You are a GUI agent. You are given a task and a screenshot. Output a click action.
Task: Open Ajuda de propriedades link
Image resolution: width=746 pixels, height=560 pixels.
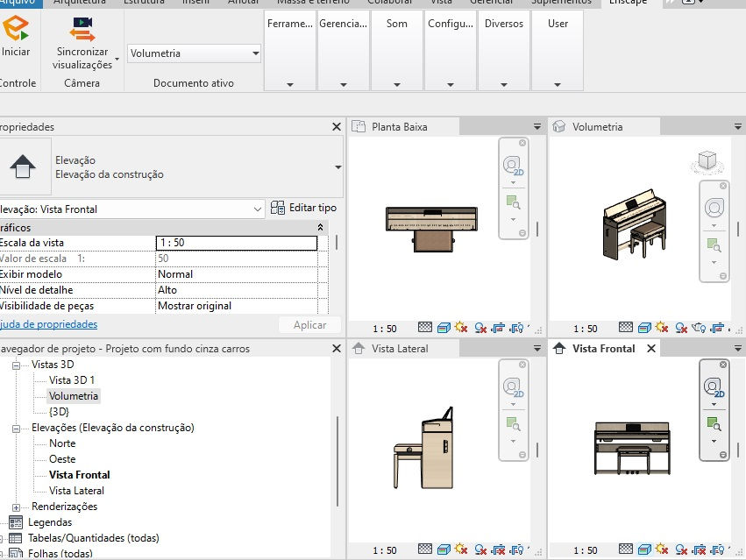(x=48, y=324)
